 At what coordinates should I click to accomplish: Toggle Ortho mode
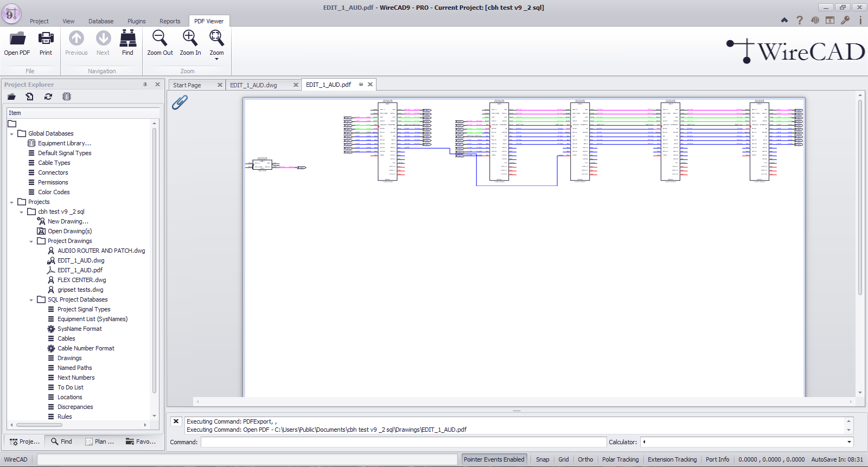[585, 459]
